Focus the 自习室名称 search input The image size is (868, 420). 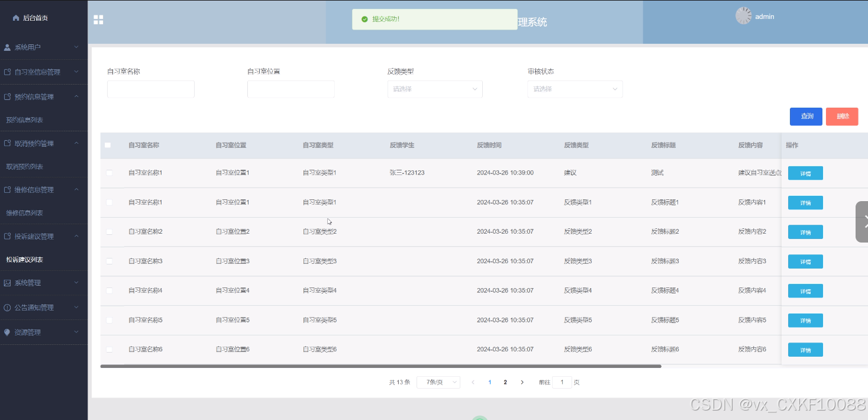151,89
